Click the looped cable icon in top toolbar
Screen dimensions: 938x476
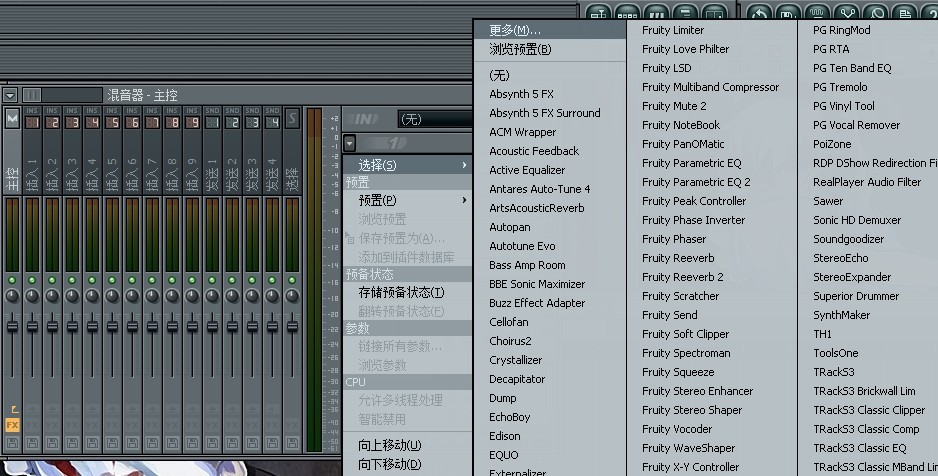pyautogui.click(x=876, y=12)
